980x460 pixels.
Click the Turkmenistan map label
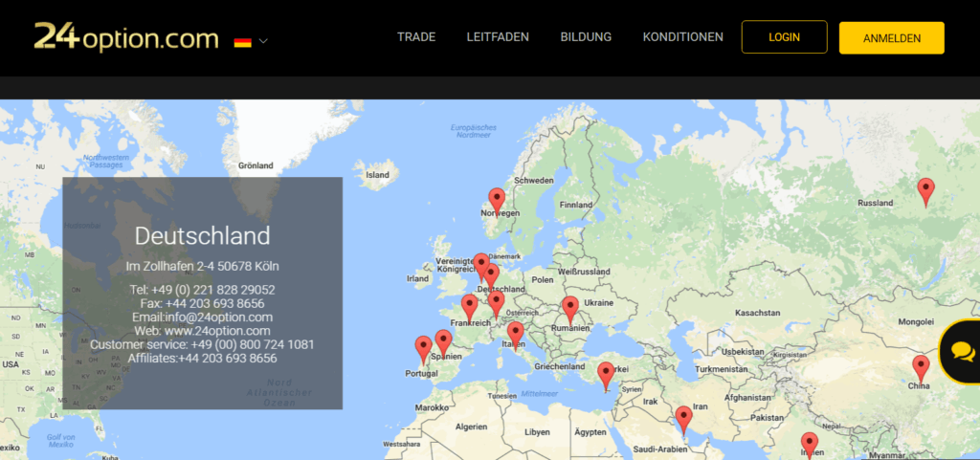[x=722, y=369]
